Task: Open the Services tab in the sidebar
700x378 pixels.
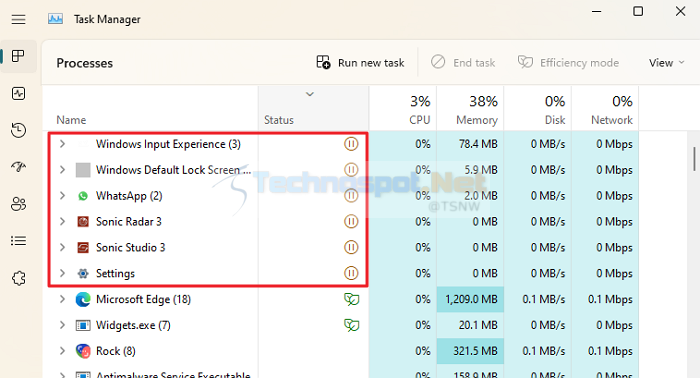Action: pos(18,278)
